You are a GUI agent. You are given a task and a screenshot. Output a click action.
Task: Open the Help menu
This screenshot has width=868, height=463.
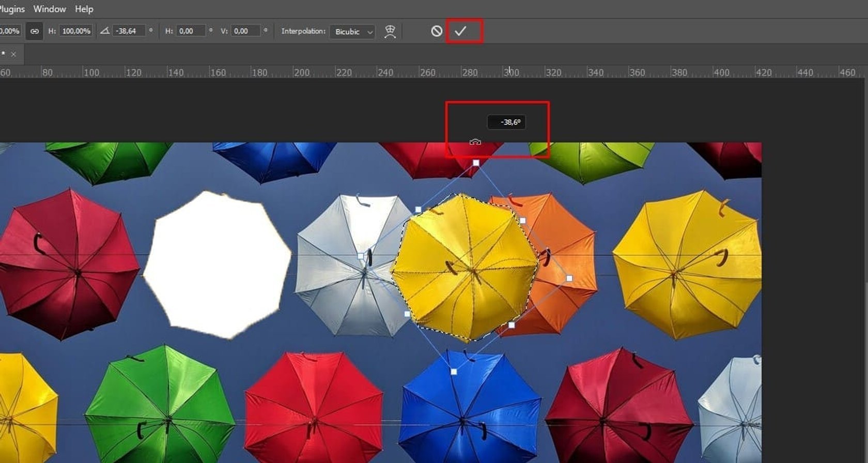[x=84, y=9]
